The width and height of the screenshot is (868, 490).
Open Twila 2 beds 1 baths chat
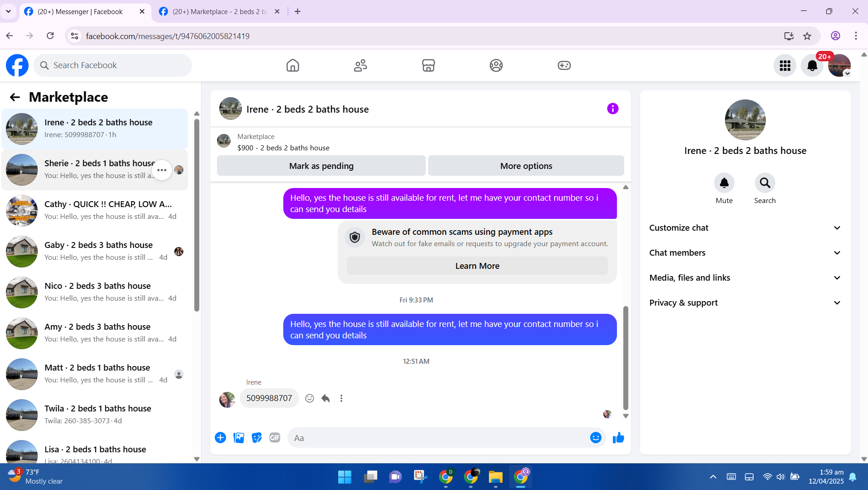tap(95, 415)
